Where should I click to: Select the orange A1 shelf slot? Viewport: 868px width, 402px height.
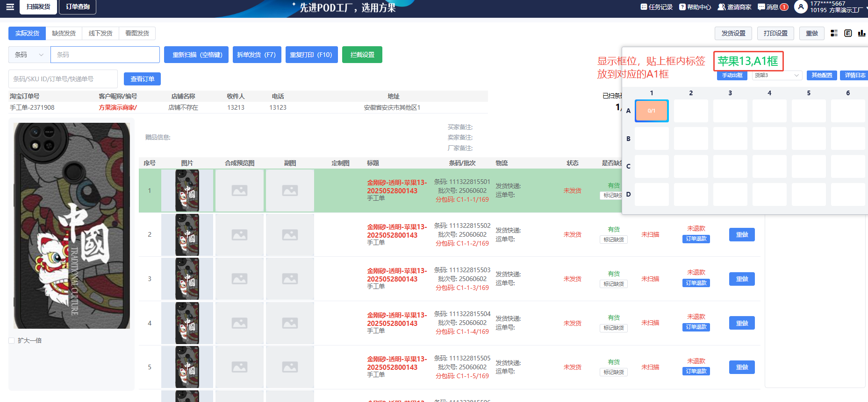coord(651,111)
